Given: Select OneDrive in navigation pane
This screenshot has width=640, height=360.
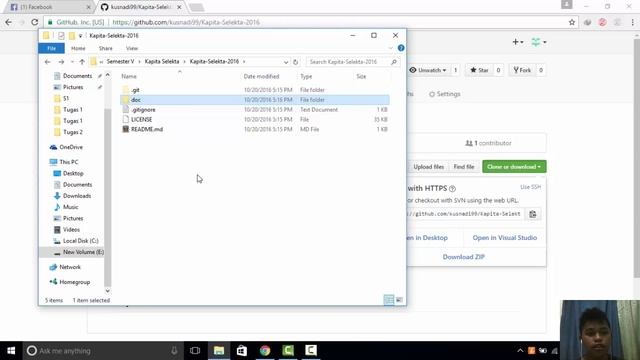Looking at the screenshot, I should pyautogui.click(x=71, y=147).
